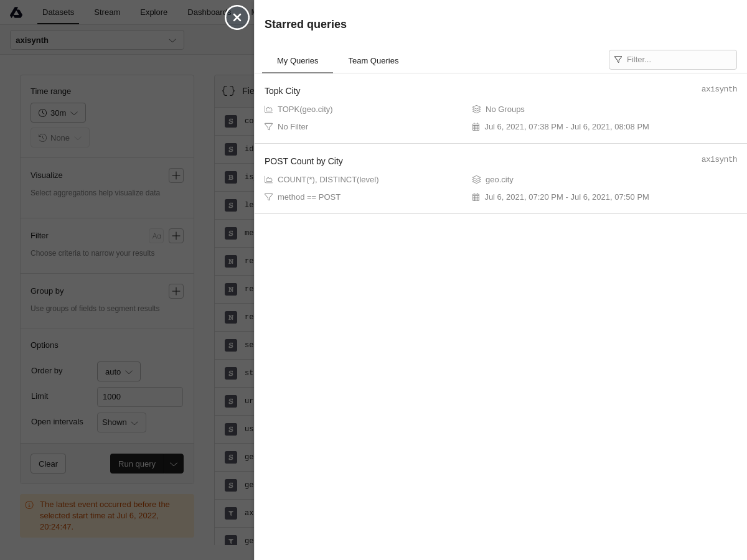Click the Axiom logo icon

click(16, 12)
